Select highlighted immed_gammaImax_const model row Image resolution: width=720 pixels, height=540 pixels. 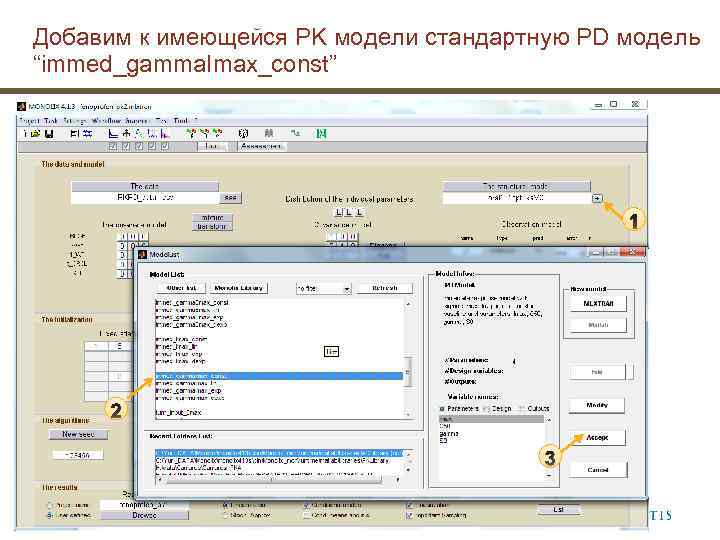279,376
